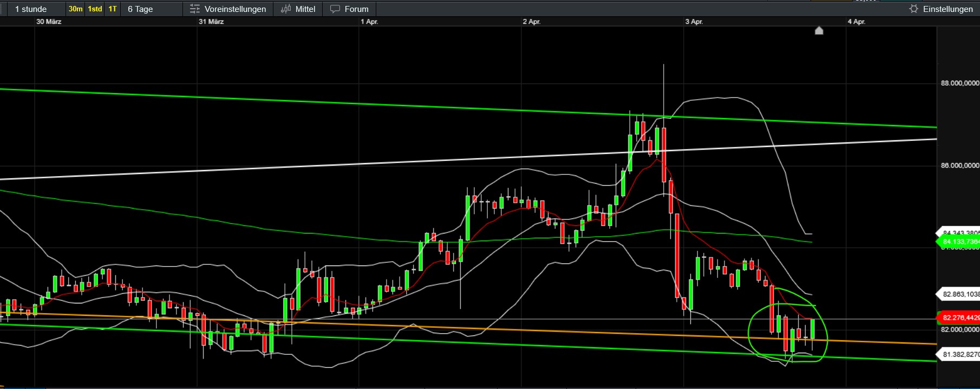
Task: Click the 88.000,0000 axis value
Action: (x=960, y=83)
